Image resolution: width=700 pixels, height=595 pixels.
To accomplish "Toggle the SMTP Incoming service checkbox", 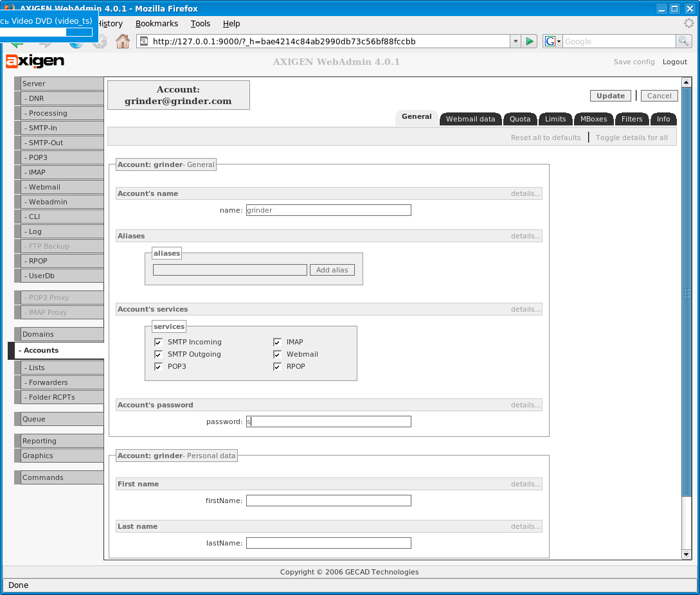I will pyautogui.click(x=158, y=342).
